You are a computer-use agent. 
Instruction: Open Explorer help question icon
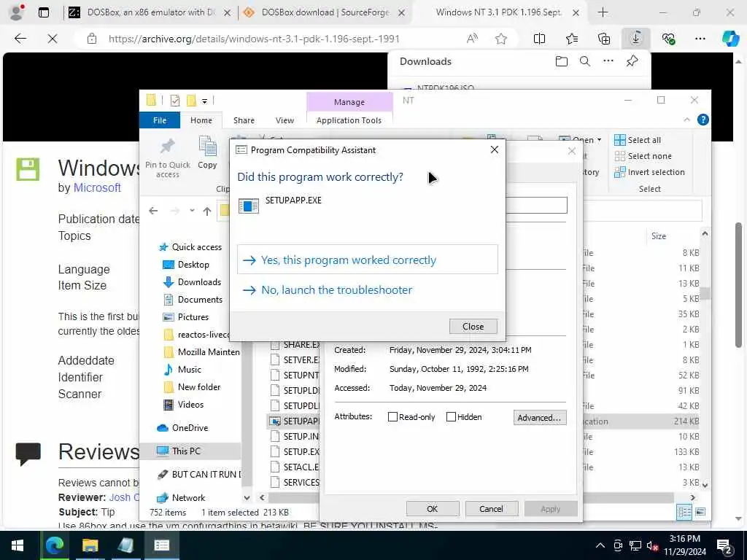[703, 120]
